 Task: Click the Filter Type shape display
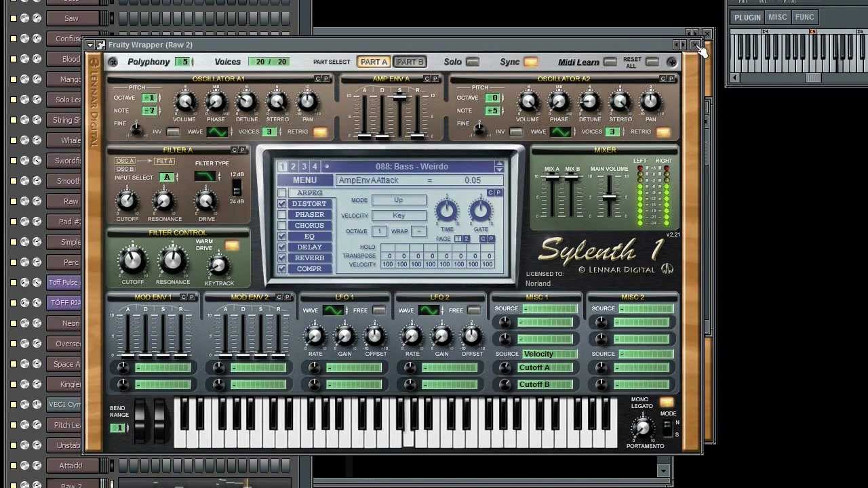(205, 176)
